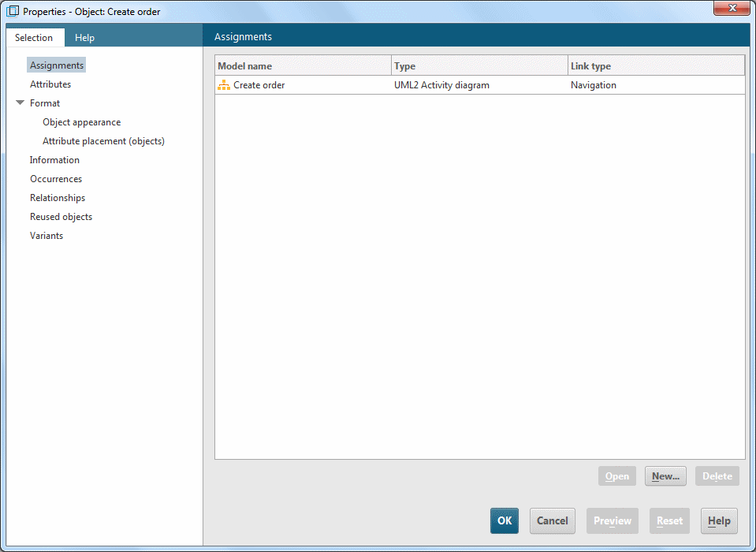Select the Create order model row
The image size is (756, 552).
pos(480,85)
